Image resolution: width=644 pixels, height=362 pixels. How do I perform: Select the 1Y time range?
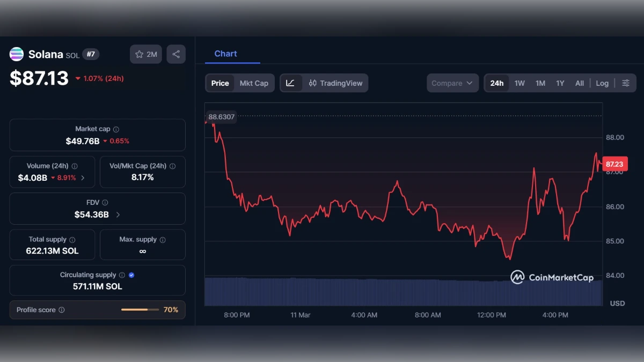tap(560, 83)
